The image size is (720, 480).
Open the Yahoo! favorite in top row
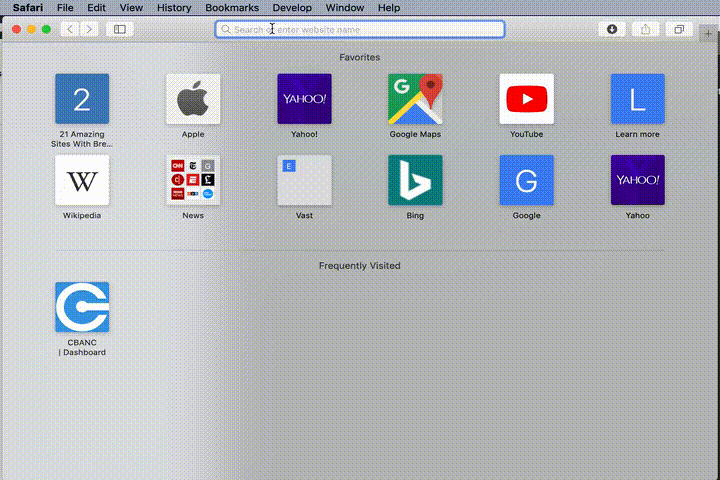click(304, 99)
